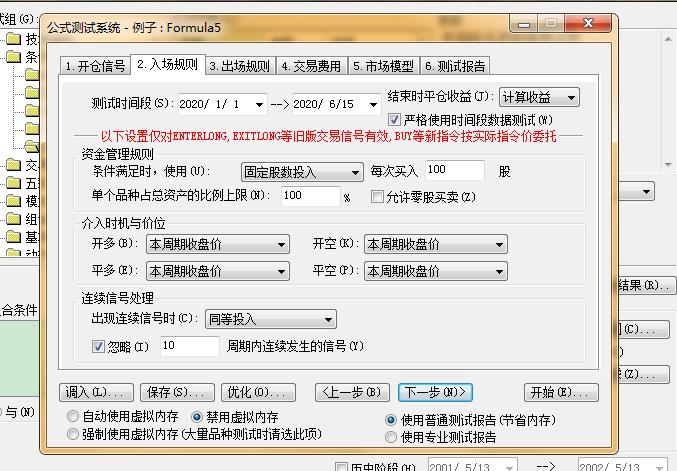Screen dimensions: 677x471
Task: Open the test end date 2020/6/15 dropdown
Action: (373, 104)
